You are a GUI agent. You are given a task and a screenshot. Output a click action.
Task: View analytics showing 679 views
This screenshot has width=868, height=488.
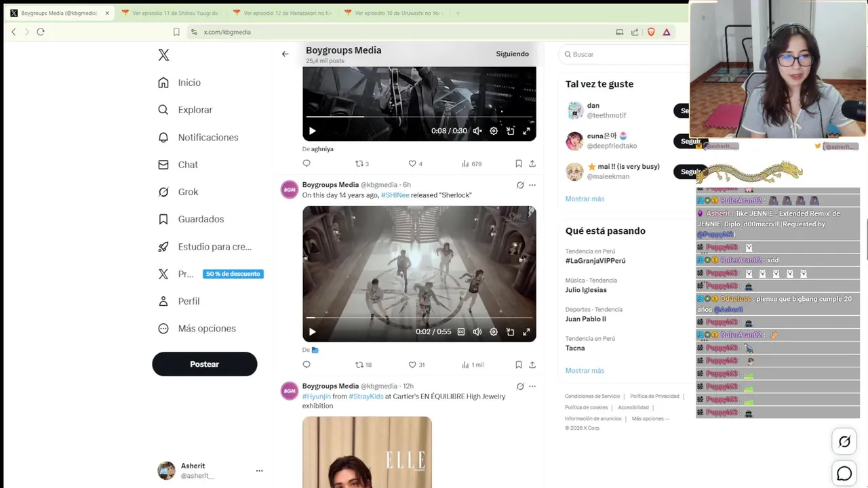point(471,163)
